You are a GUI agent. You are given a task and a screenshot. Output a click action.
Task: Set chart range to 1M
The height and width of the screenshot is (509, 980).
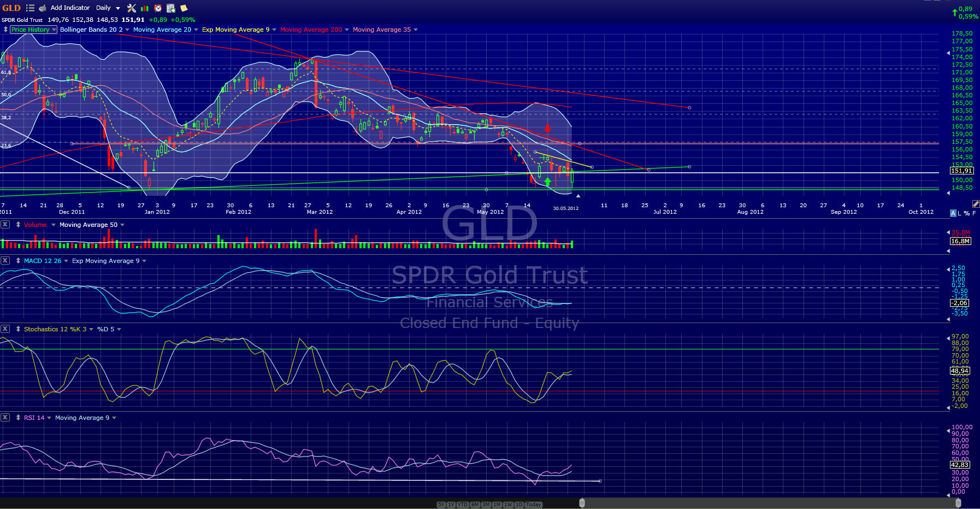(497, 505)
